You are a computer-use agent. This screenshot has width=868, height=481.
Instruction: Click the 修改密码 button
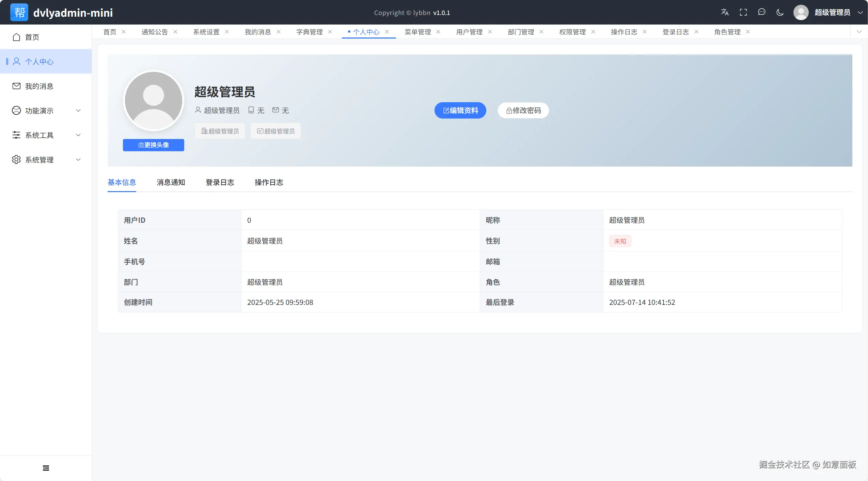coord(523,110)
